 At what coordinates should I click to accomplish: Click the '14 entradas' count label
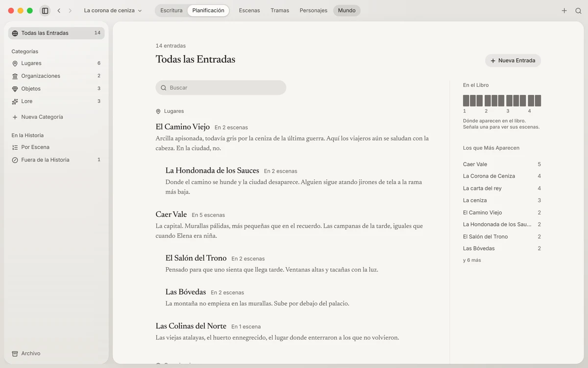[171, 46]
